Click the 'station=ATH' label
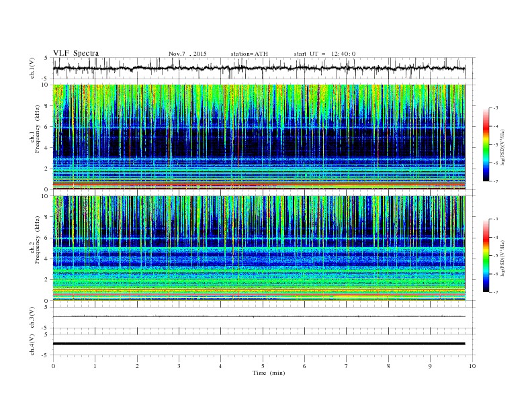 [249, 54]
